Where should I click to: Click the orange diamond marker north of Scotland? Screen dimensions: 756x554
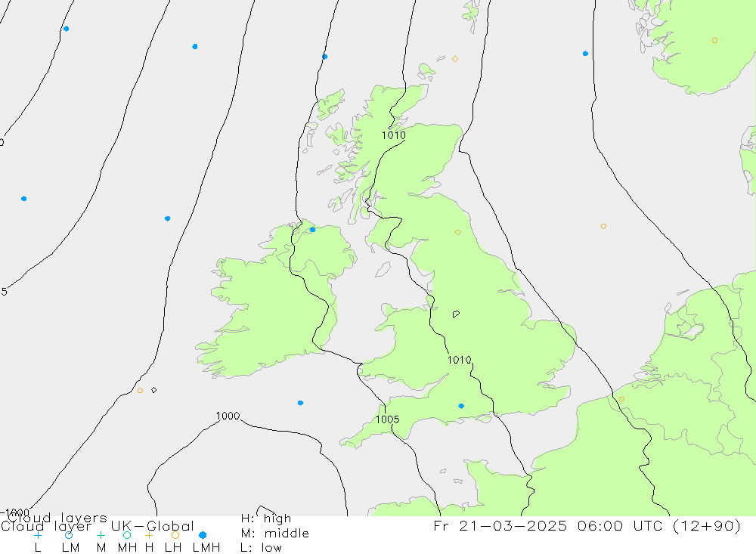pos(454,59)
